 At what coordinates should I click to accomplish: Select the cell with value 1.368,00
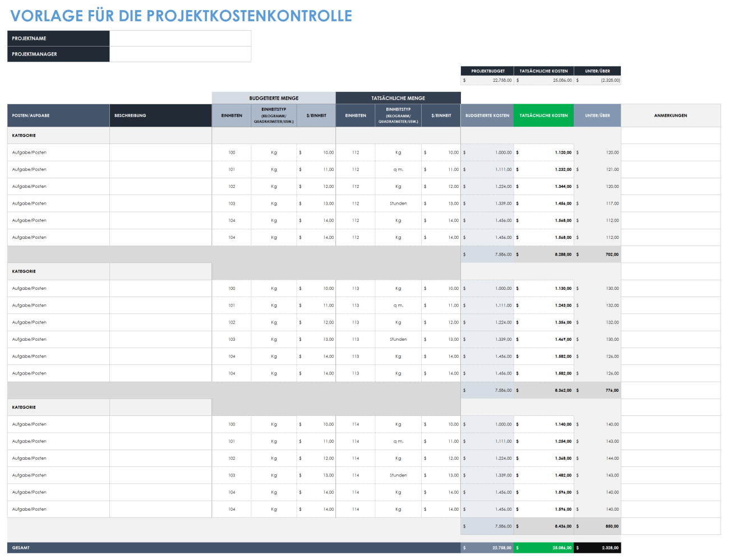[x=543, y=459]
